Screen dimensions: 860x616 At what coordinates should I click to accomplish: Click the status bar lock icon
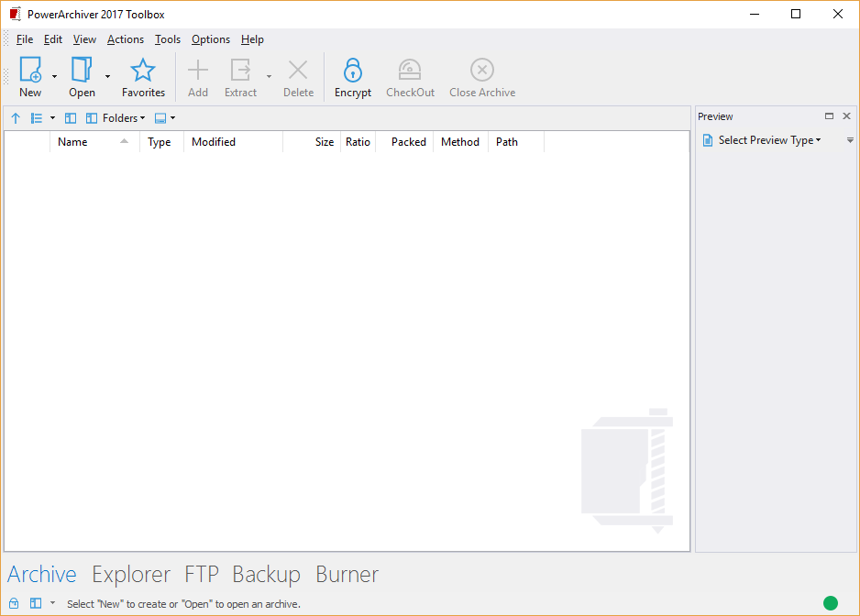(x=14, y=603)
